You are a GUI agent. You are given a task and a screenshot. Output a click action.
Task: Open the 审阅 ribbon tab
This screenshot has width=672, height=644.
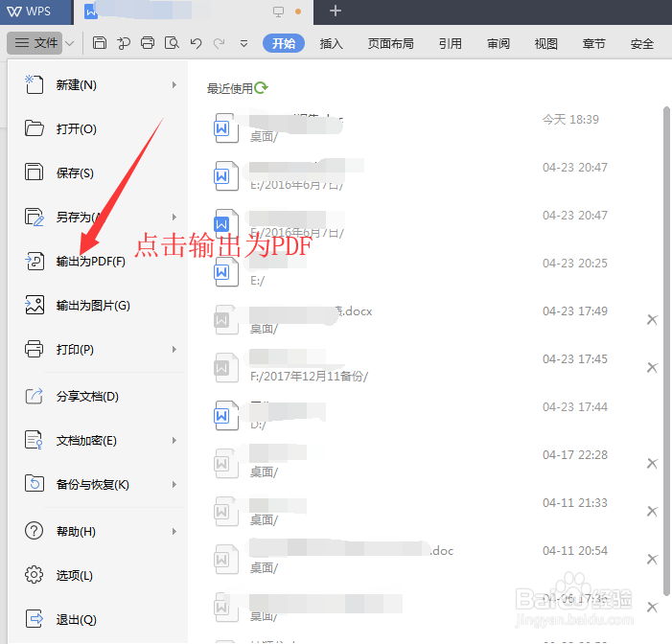point(498,43)
